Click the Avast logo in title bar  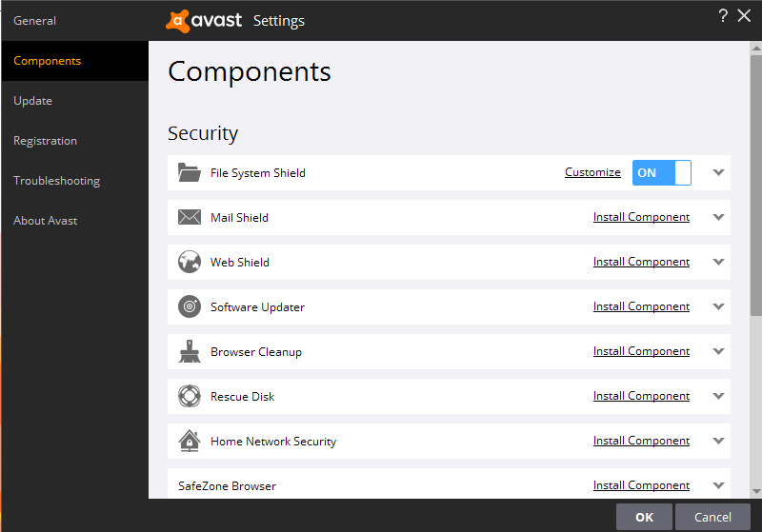coord(204,20)
